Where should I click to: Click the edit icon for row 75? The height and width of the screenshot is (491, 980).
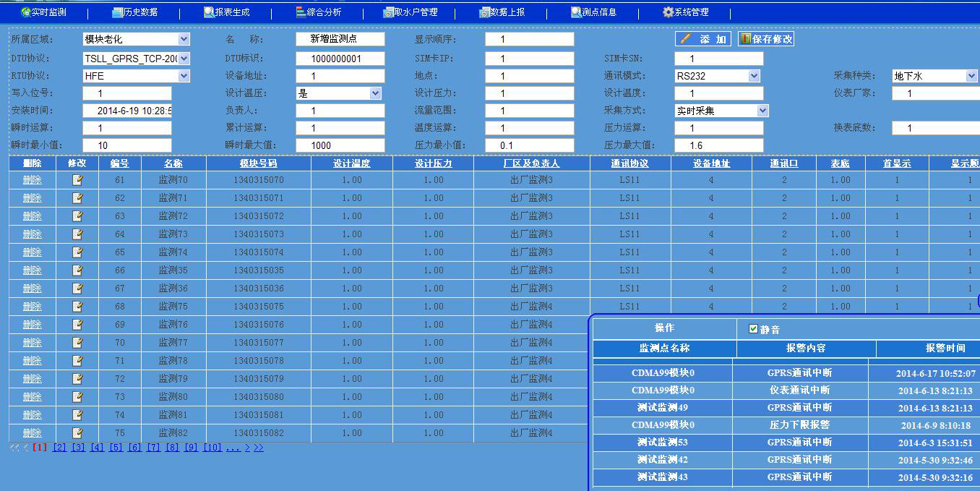coord(77,433)
